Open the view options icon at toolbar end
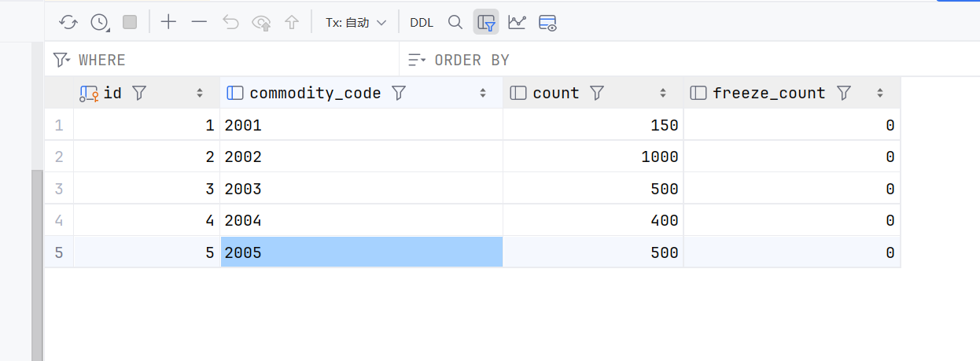The width and height of the screenshot is (980, 361). 548,22
